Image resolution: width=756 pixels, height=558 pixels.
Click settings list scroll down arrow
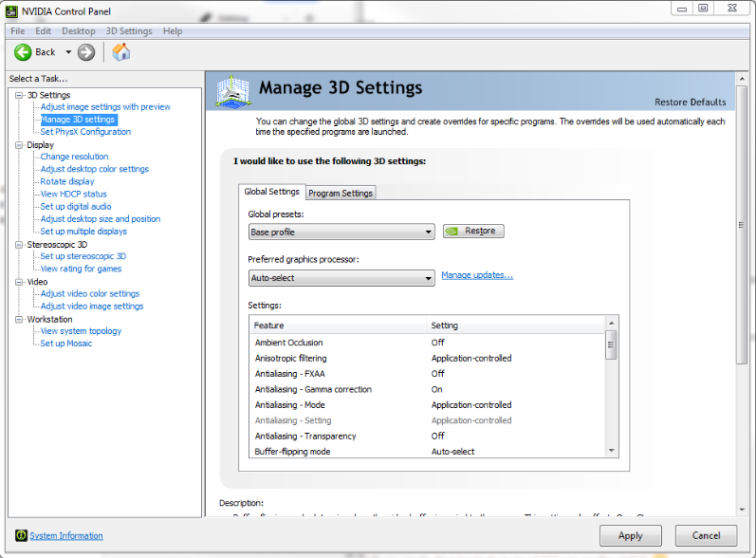point(612,451)
